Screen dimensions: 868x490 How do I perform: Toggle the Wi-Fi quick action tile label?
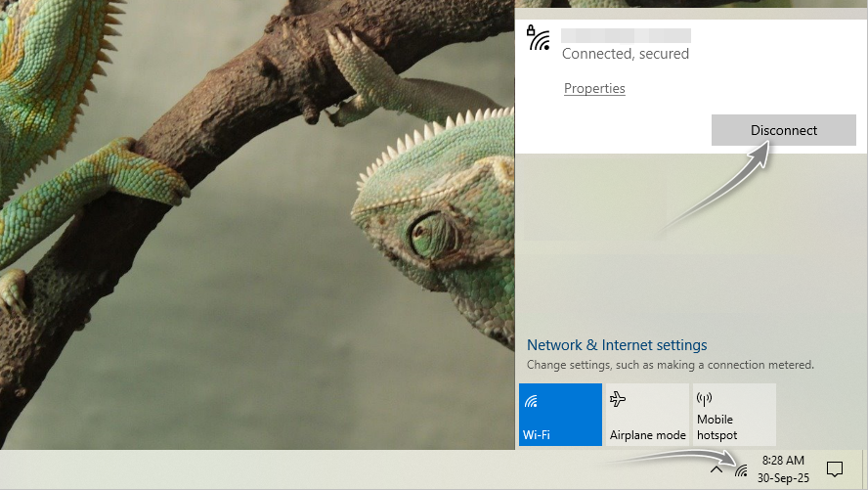(537, 434)
